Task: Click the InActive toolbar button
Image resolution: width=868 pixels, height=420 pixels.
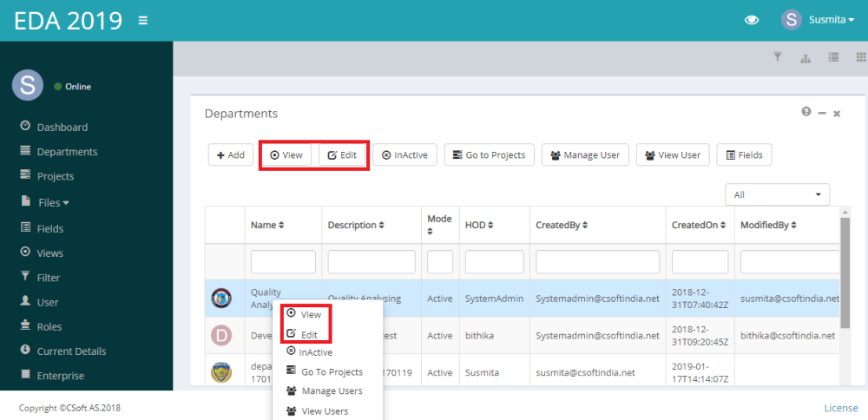Action: tap(404, 155)
